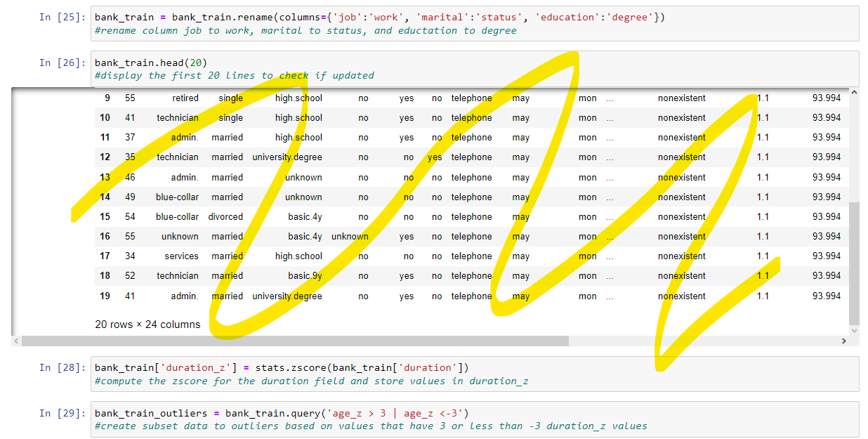Click 'unknown' work value in row 16
The image size is (868, 439).
tap(180, 237)
